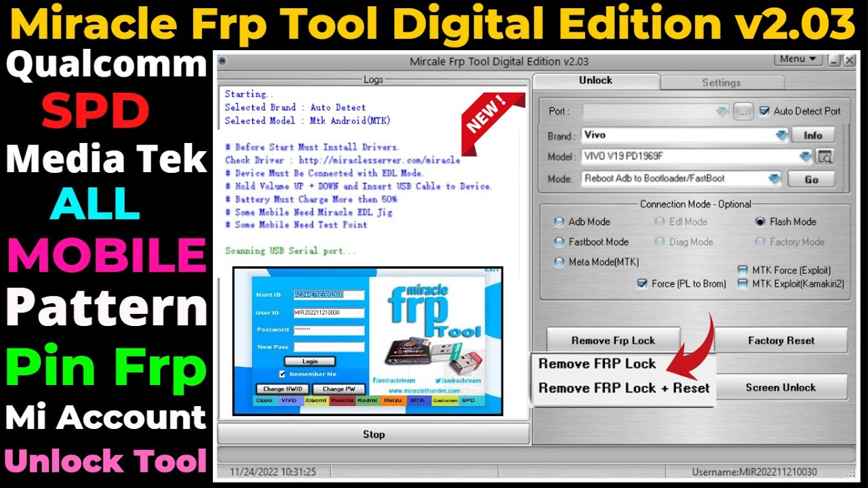Open the Menu dropdown in title bar
This screenshot has width=868, height=488.
[x=797, y=59]
